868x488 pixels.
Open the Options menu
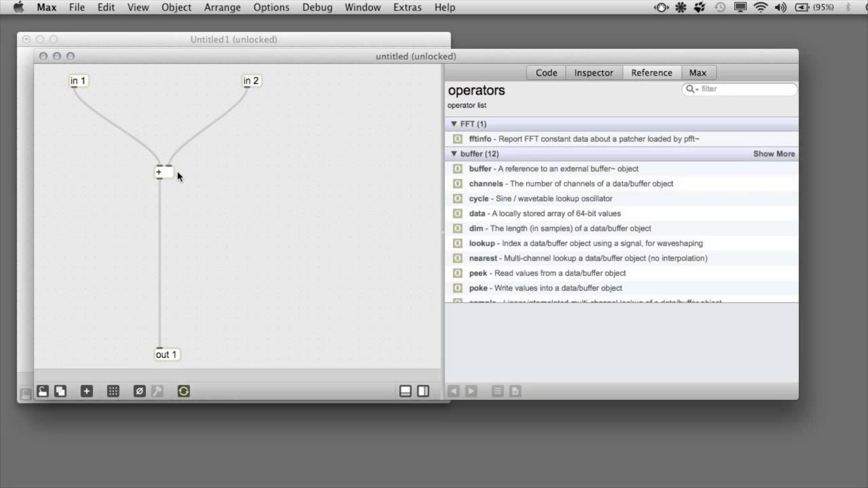click(271, 7)
